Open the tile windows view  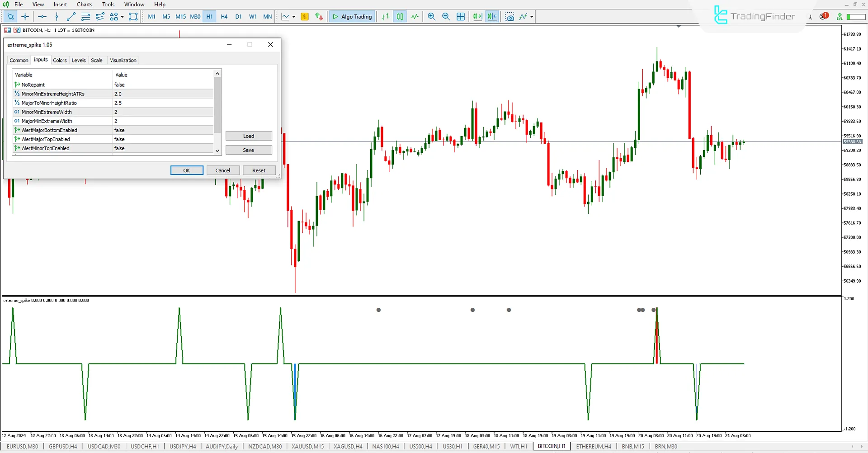click(461, 17)
